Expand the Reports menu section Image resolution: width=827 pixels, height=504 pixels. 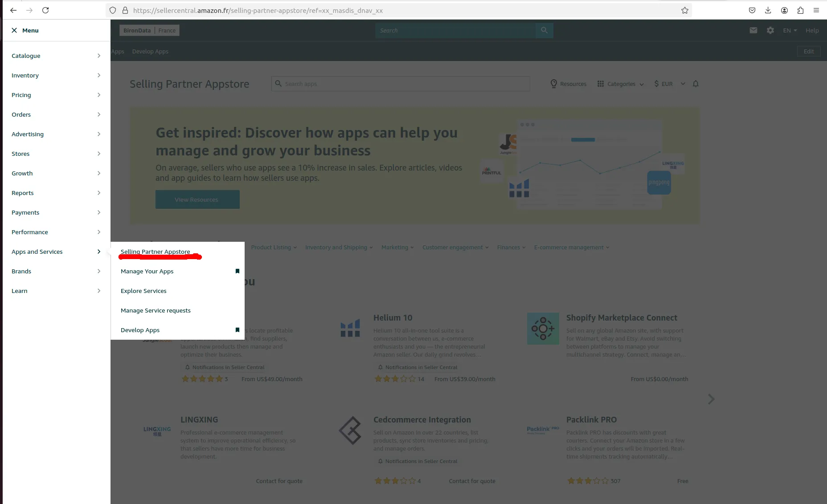click(x=56, y=193)
